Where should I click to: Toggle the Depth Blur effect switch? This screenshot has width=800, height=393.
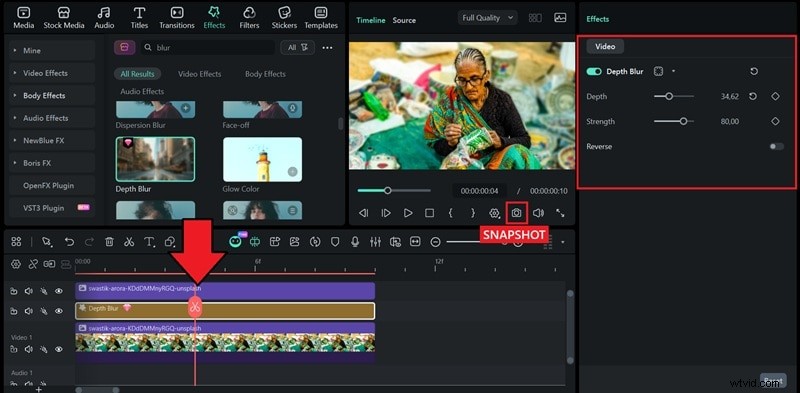(x=594, y=71)
